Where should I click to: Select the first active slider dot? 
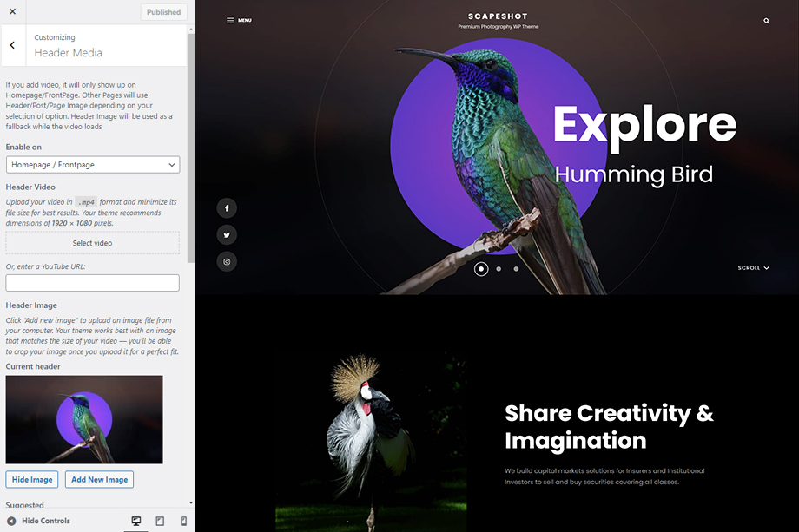coord(481,269)
